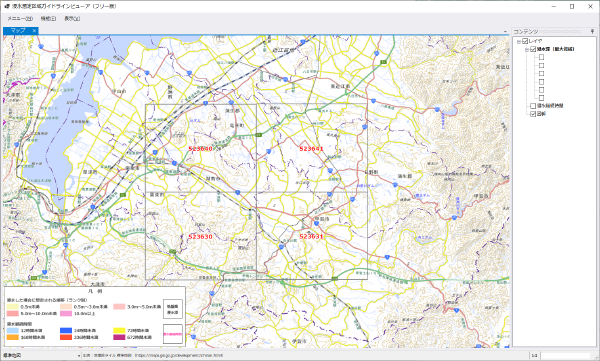This screenshot has height=361, width=600.
Task: Click the 10.0m以上 pink legend swatch
Action: pos(66,314)
